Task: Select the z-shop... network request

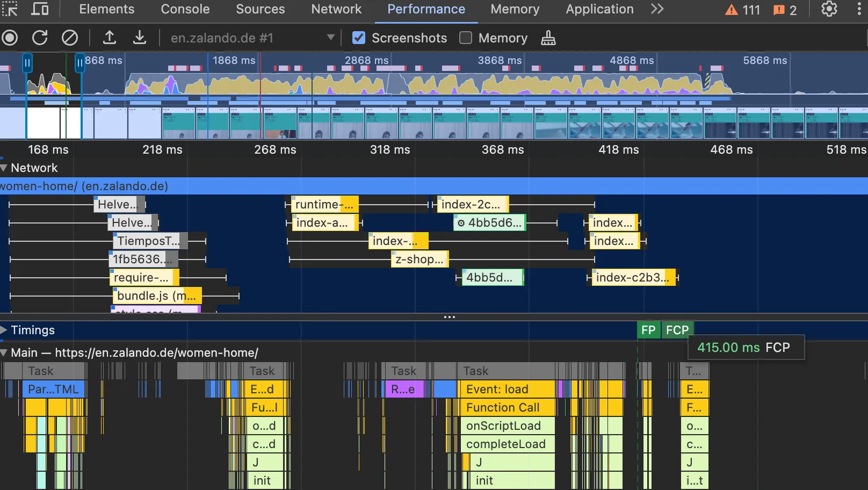Action: [419, 259]
